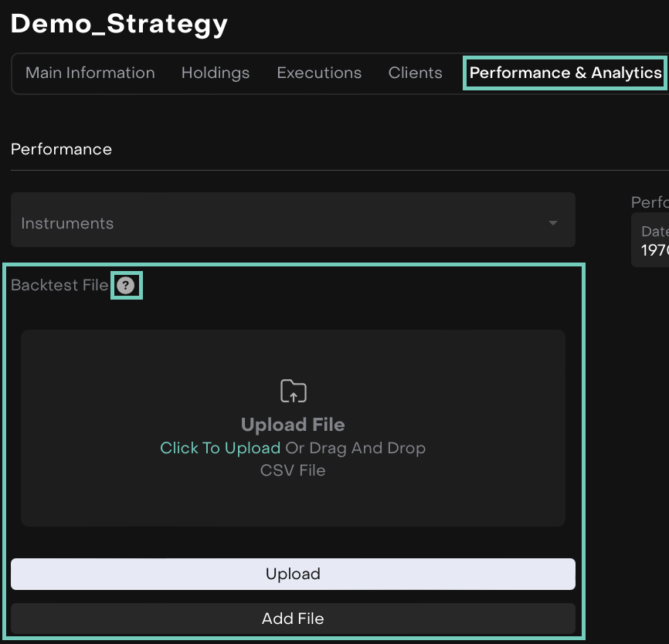Click the Backtest File label
Screen dimensions: 669x644
[59, 286]
